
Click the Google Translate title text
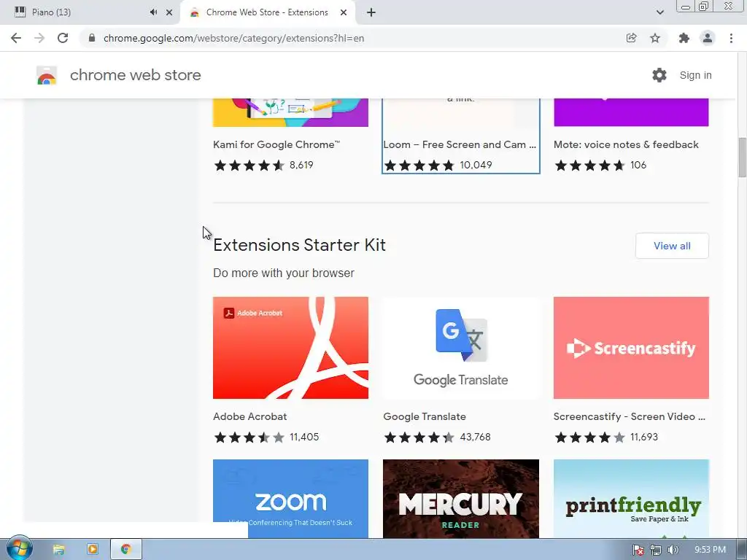(x=425, y=416)
